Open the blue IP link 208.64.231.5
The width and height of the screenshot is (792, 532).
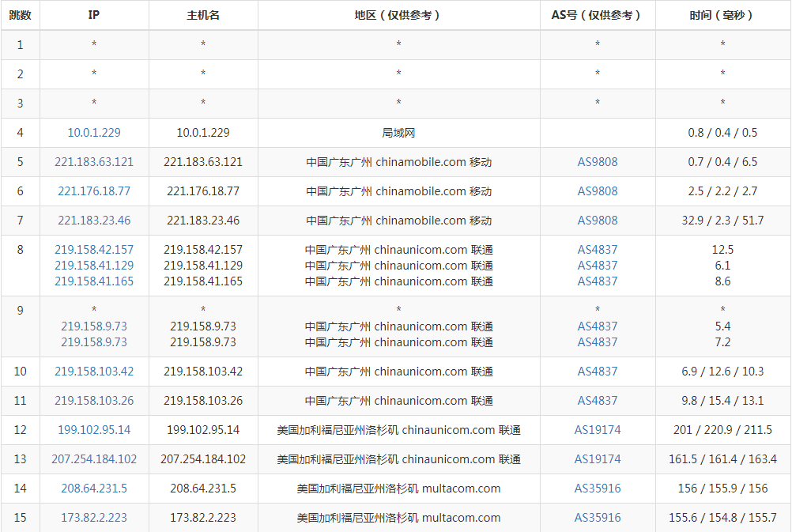(94, 489)
